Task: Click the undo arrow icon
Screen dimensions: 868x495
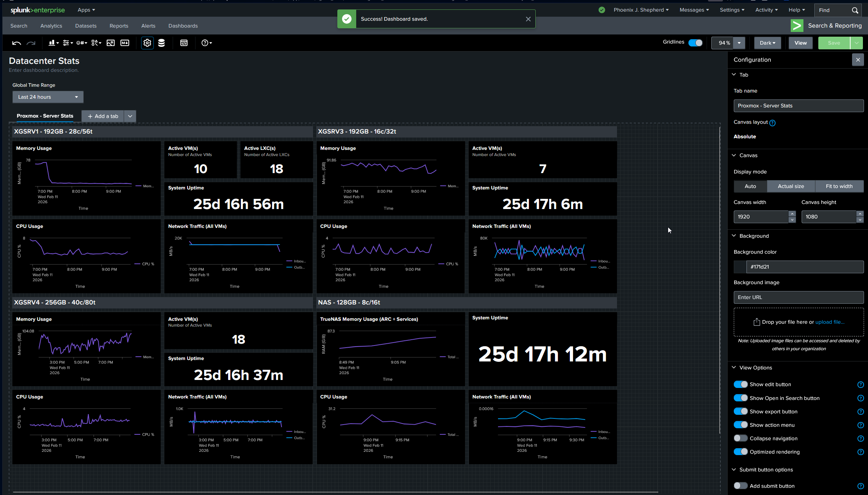Action: pyautogui.click(x=16, y=43)
